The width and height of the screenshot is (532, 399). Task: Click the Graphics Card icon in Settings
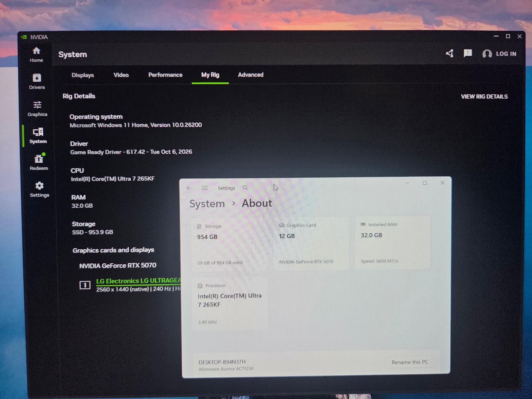click(x=281, y=225)
